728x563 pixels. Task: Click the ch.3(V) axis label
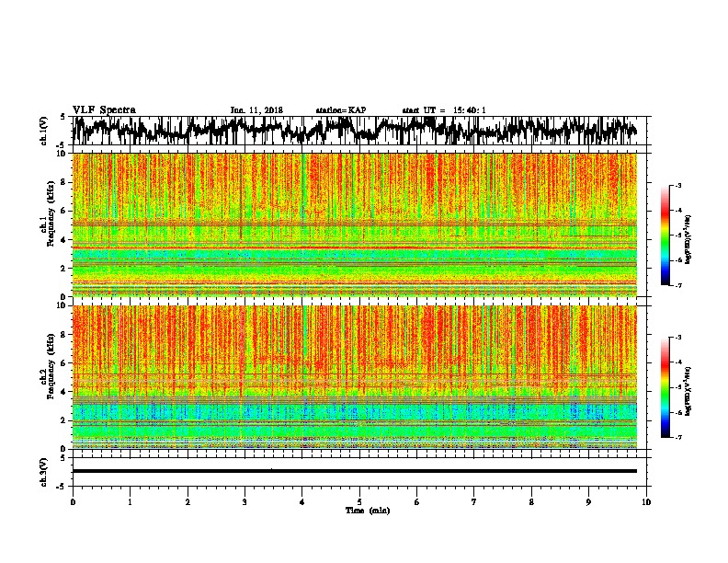tap(44, 472)
